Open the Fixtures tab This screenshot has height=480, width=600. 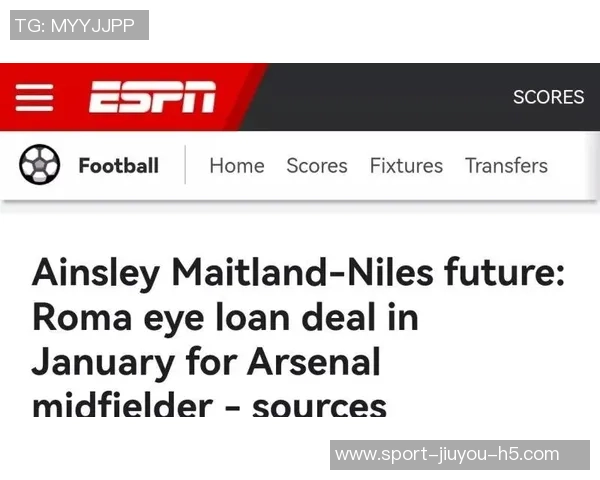(406, 166)
